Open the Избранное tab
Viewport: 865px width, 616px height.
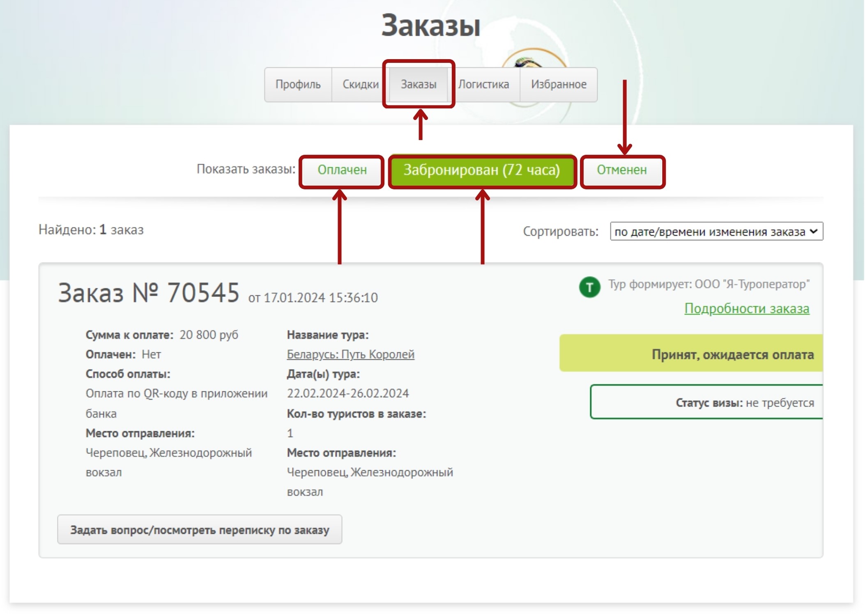pyautogui.click(x=558, y=85)
